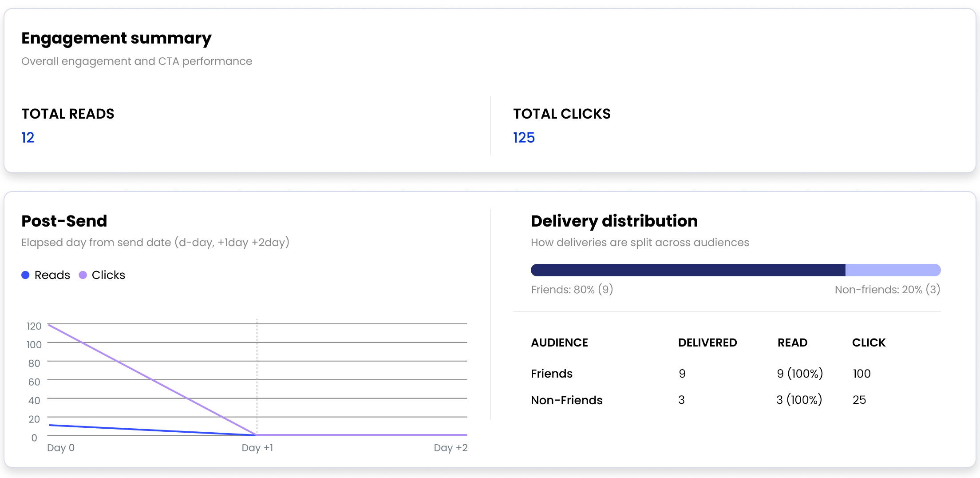Click the dark Friends segment of the distribution bar

688,270
